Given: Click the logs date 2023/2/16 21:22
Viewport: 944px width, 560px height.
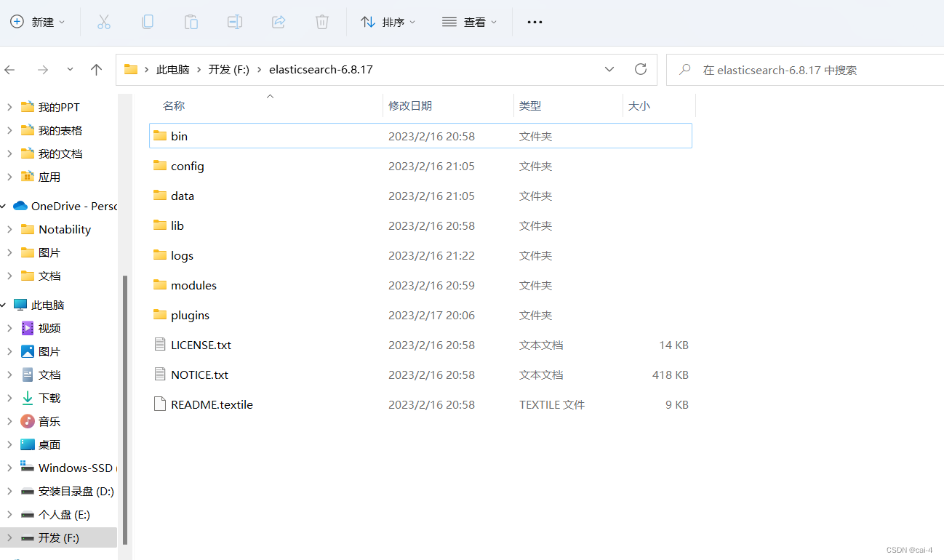Looking at the screenshot, I should pos(431,255).
